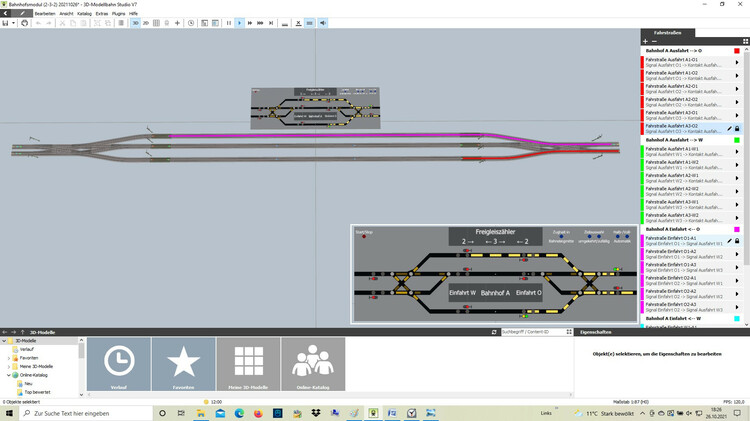This screenshot has width=750, height=421.
Task: Expand the Favoriten tree node
Action: click(x=9, y=356)
